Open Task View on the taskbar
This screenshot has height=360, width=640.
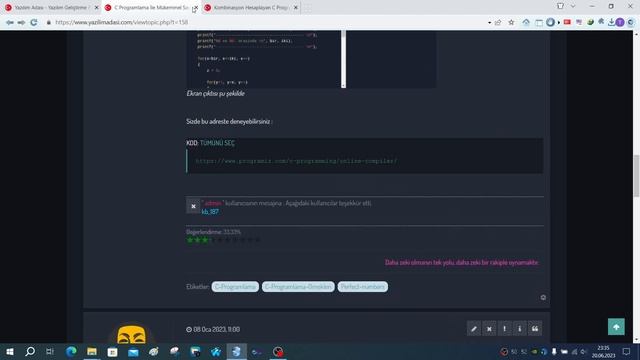[50, 351]
